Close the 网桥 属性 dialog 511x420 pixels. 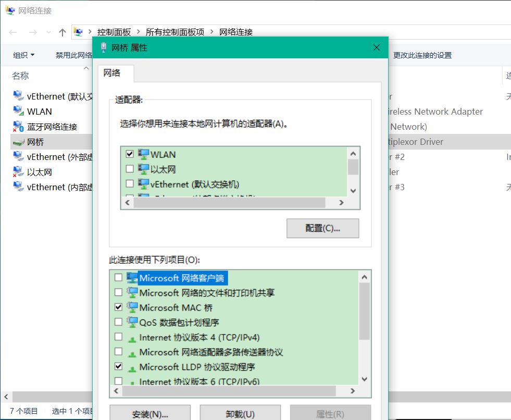(377, 47)
